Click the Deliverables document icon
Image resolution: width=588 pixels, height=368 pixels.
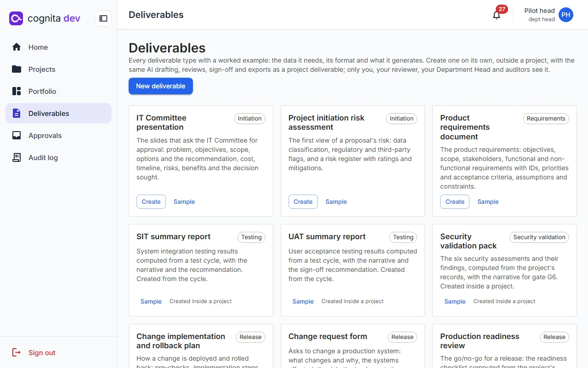click(x=17, y=113)
